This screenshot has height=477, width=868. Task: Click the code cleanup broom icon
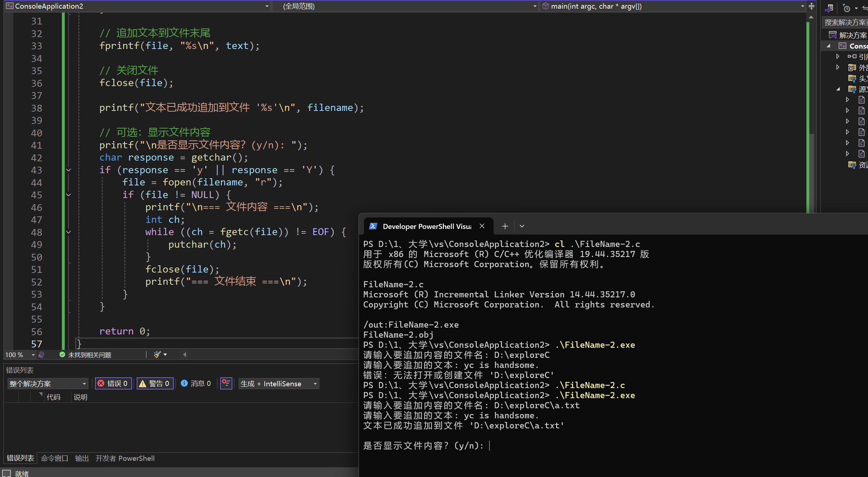(157, 355)
